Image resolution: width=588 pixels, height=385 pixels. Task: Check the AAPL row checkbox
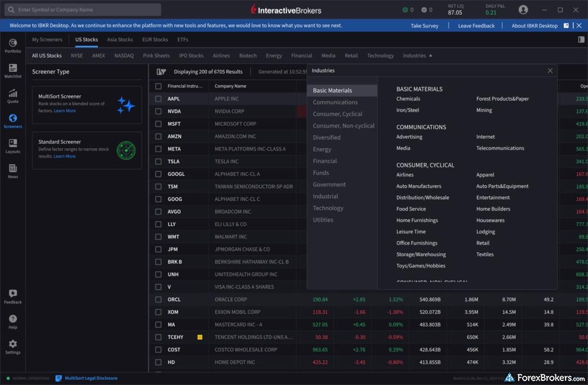[x=158, y=99]
